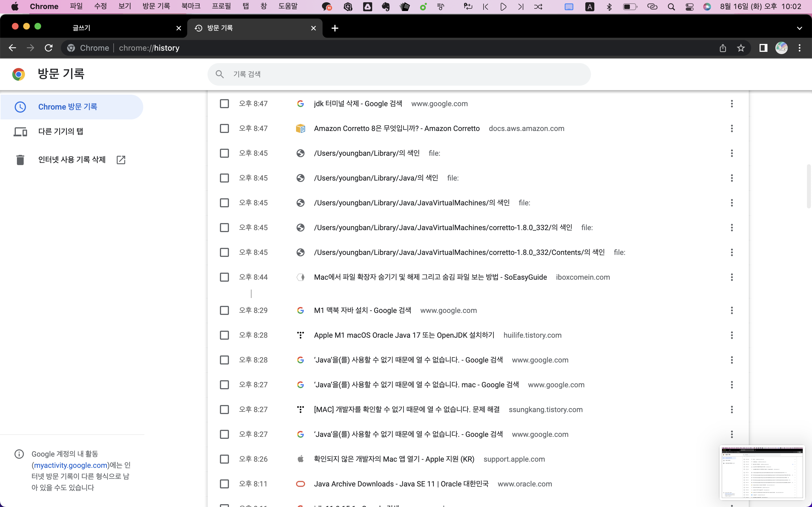Check the Amazon Corretto 8 history entry
The width and height of the screenshot is (812, 507).
pyautogui.click(x=224, y=128)
